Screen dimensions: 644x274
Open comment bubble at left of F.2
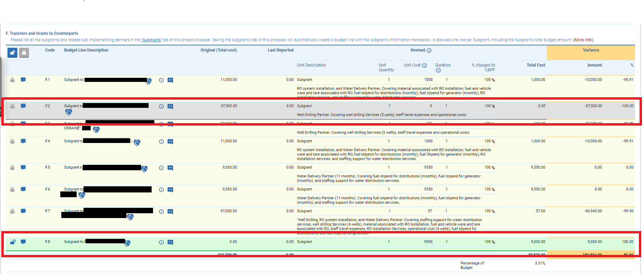(23, 106)
